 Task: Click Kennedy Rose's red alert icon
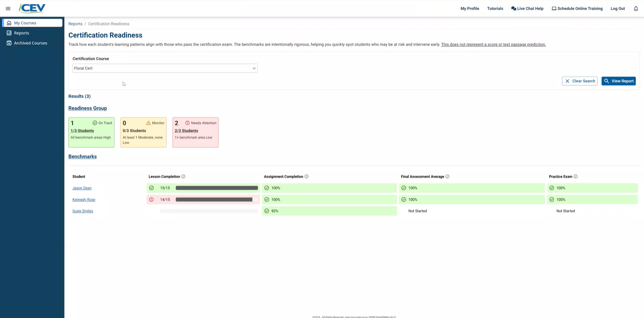click(151, 200)
